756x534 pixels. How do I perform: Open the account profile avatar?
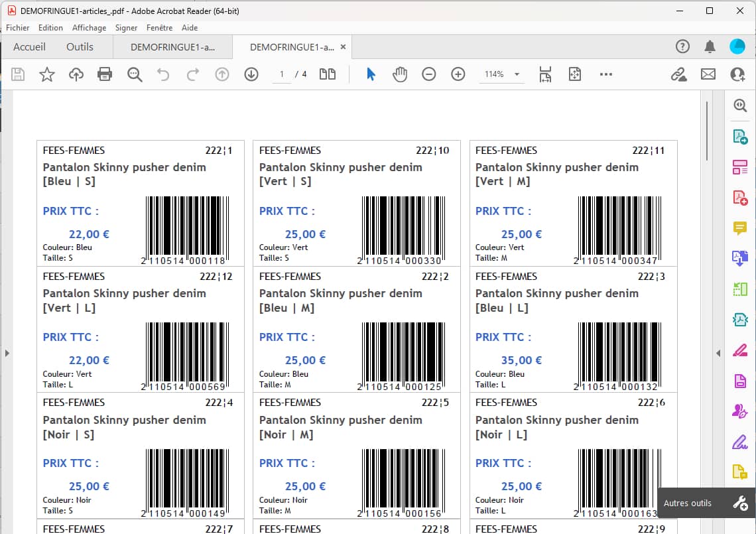tap(737, 46)
